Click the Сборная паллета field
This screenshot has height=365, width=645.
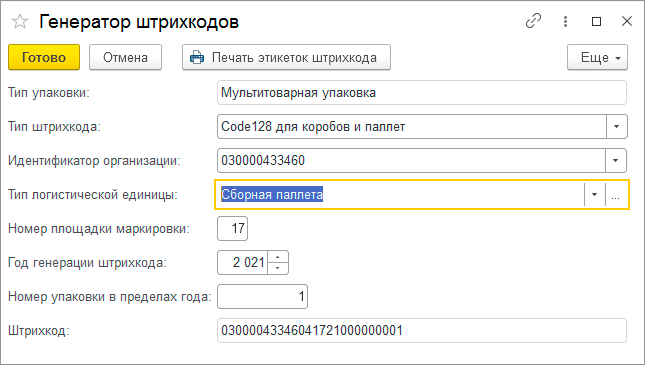(x=400, y=195)
